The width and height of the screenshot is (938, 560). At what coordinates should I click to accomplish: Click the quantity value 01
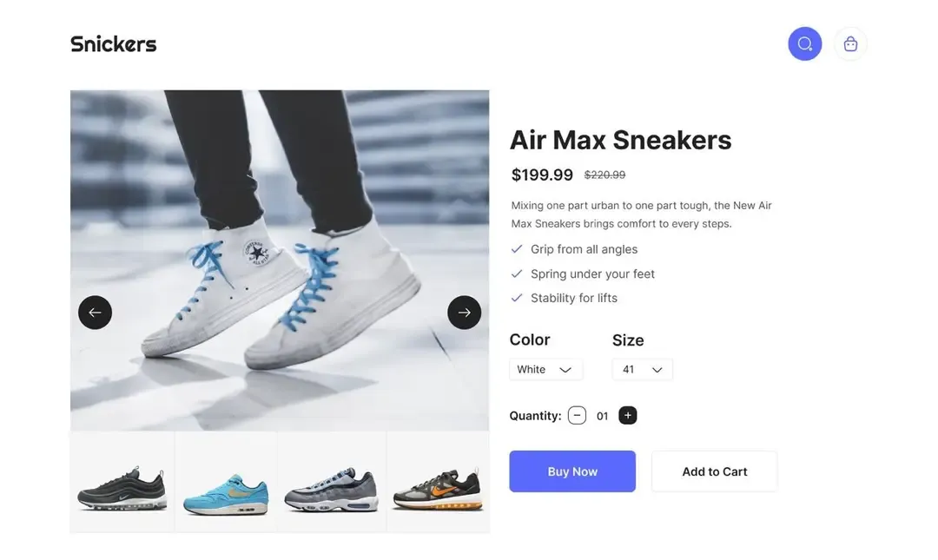(x=602, y=417)
